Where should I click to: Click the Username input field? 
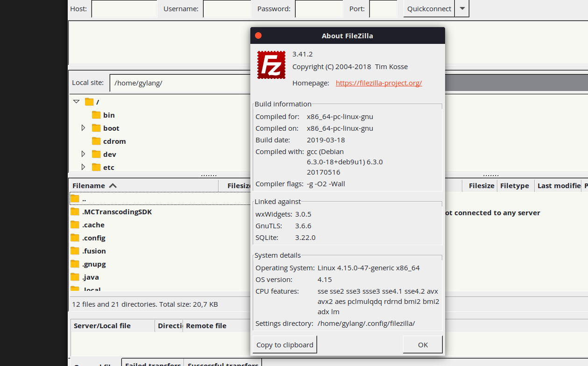(227, 8)
